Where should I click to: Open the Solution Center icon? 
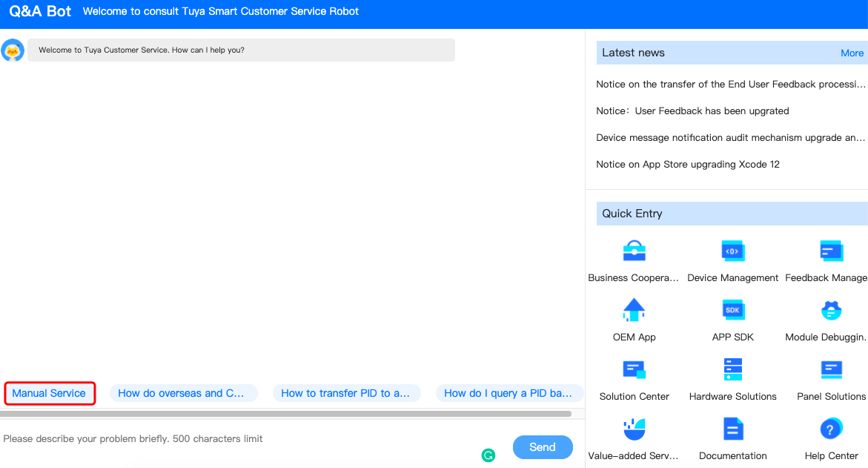tap(634, 369)
